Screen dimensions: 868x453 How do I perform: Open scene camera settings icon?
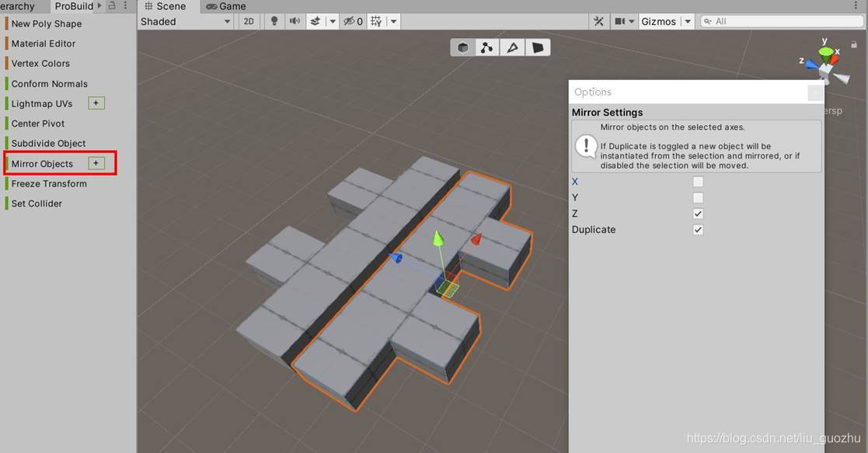pyautogui.click(x=624, y=22)
